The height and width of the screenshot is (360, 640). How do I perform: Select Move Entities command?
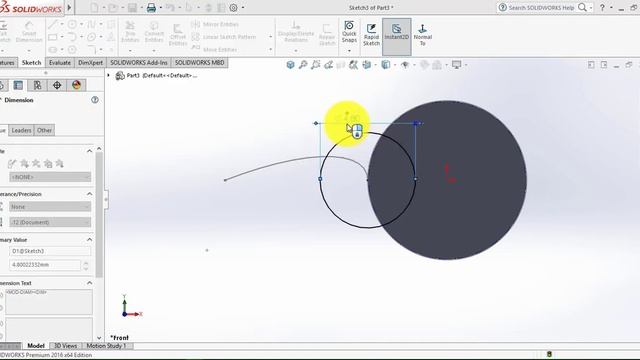(214, 49)
